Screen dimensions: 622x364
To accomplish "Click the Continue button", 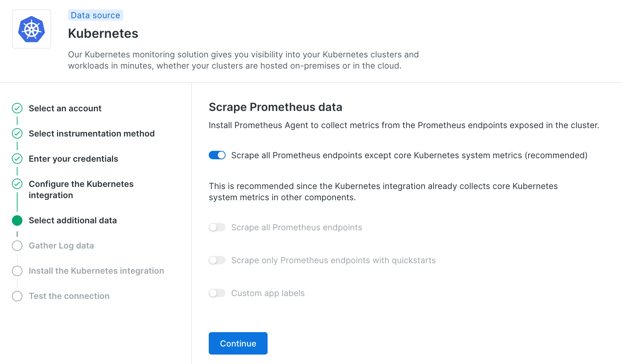I will (x=238, y=343).
